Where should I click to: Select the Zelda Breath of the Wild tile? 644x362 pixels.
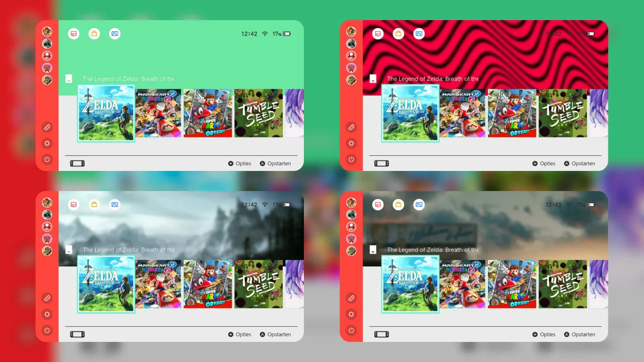[x=106, y=113]
